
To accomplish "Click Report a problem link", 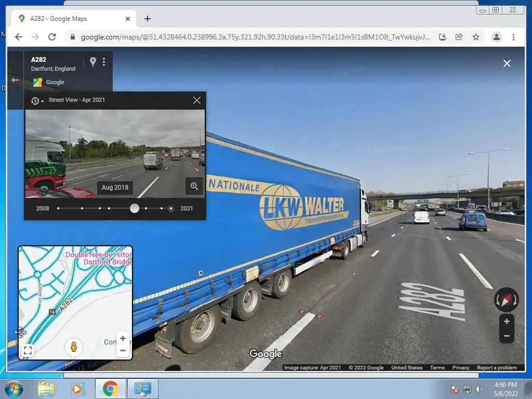I will click(x=497, y=367).
